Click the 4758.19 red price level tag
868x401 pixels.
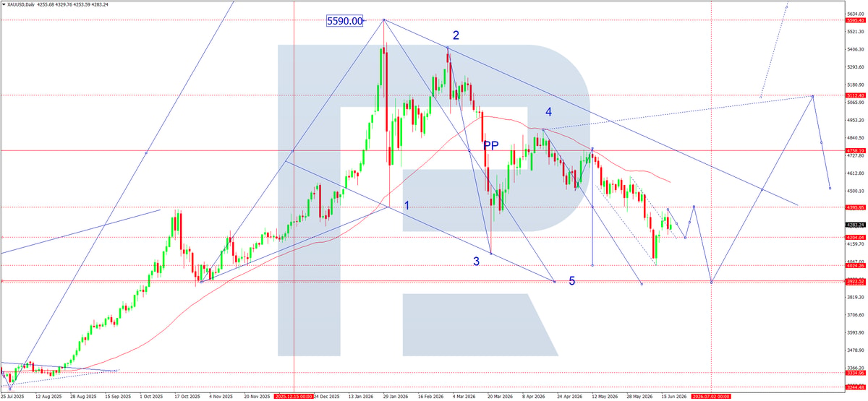pos(856,151)
